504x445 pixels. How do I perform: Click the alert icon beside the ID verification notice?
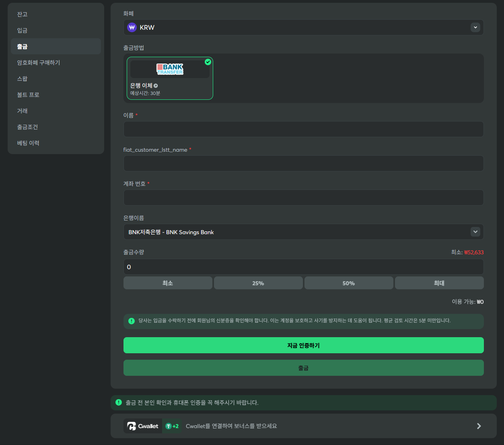point(132,321)
